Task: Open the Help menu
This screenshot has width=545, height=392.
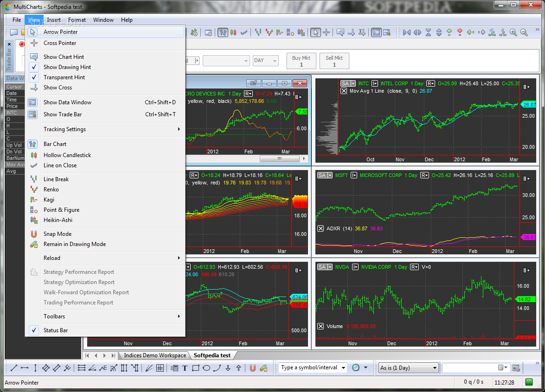Action: click(x=127, y=20)
